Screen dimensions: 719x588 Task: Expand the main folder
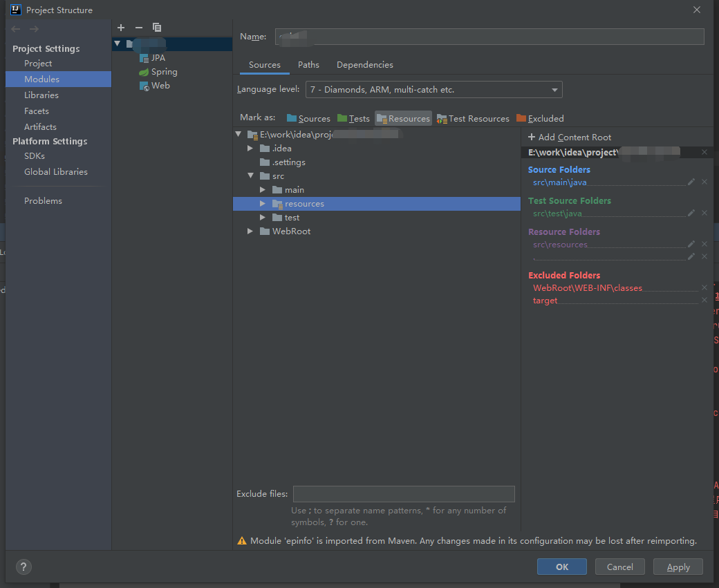pyautogui.click(x=263, y=190)
